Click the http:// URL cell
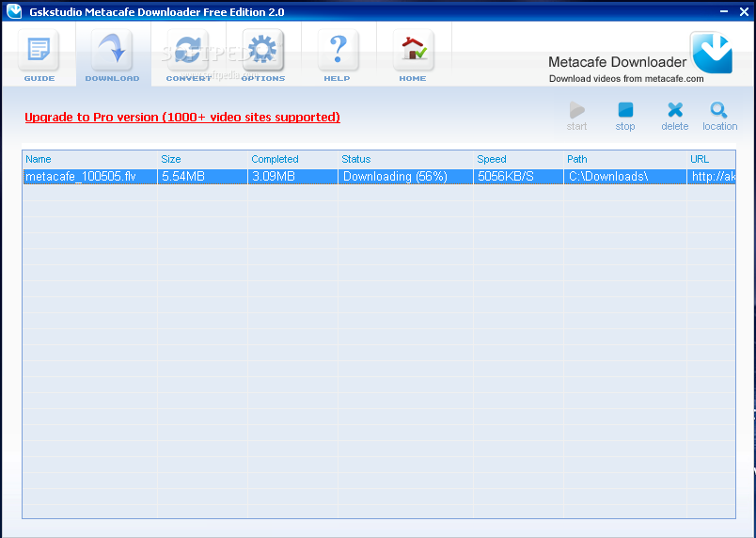This screenshot has width=756, height=538. pos(712,177)
